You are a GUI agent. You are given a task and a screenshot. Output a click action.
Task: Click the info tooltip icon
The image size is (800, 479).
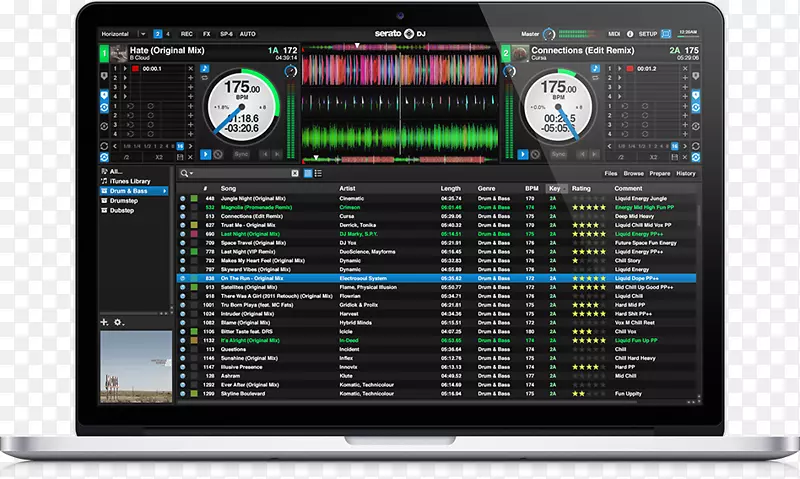[630, 34]
